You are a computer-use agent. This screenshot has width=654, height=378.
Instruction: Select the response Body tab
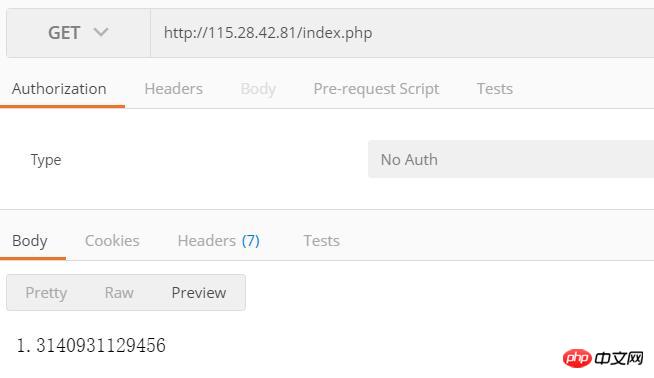[30, 241]
